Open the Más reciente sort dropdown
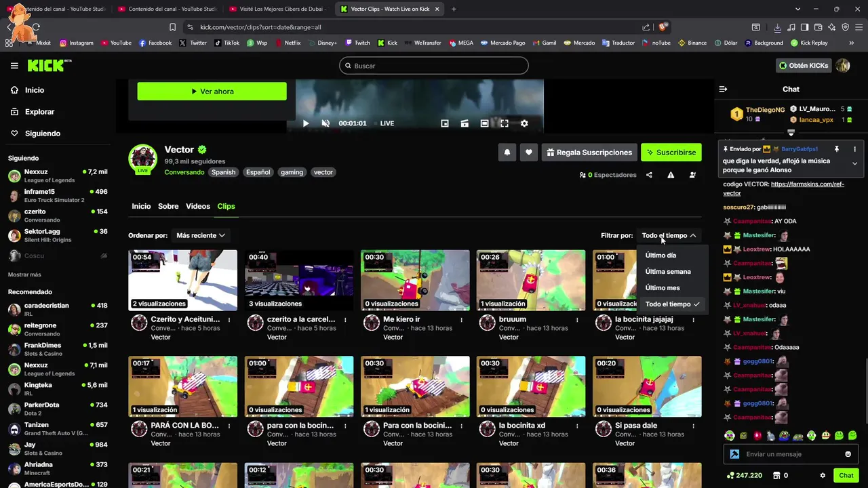 [201, 235]
